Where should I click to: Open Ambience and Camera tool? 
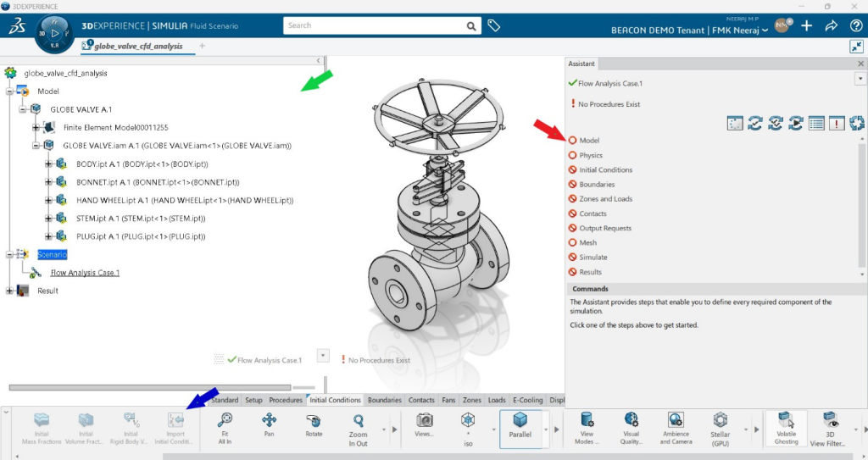click(x=676, y=429)
